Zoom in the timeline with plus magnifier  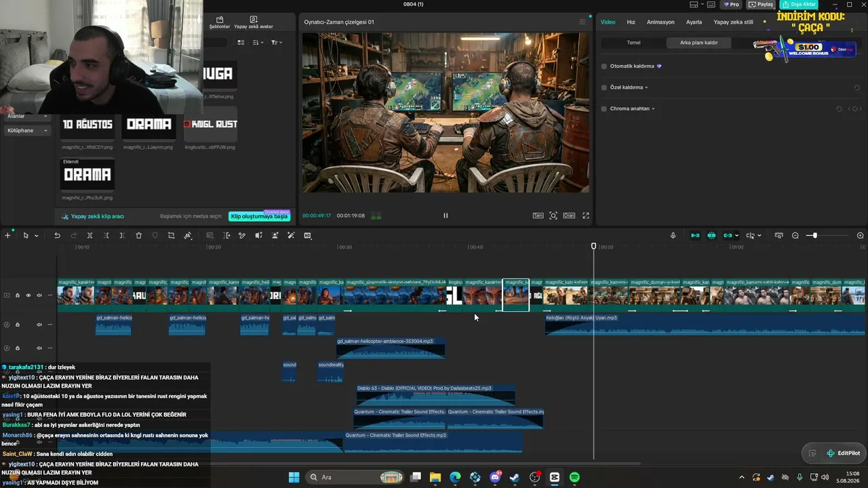pyautogui.click(x=861, y=236)
